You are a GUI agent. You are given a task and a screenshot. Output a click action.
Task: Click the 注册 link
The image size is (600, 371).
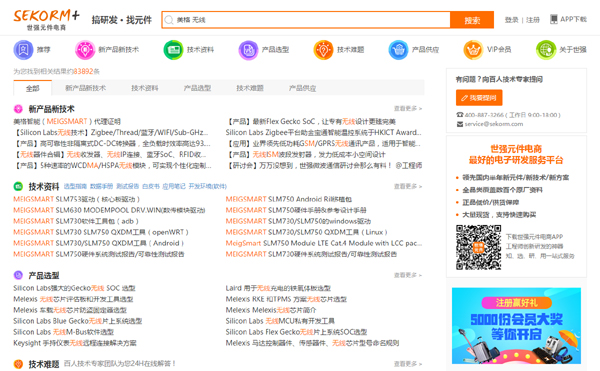(x=533, y=20)
